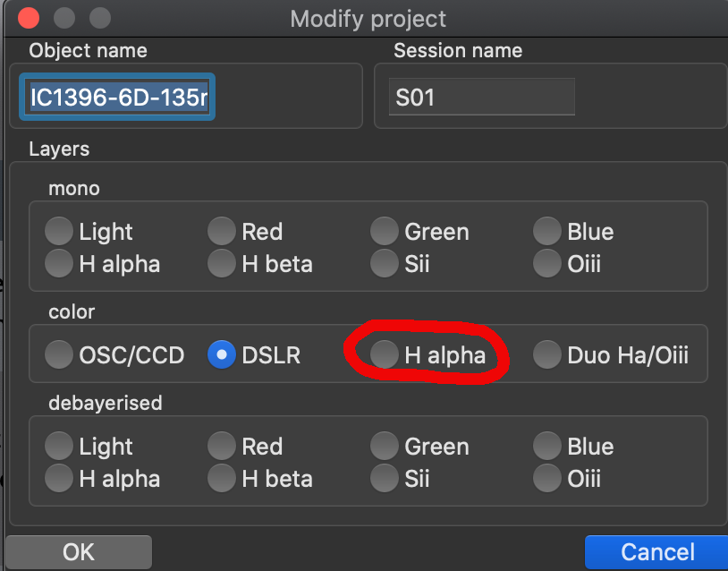Select the mono Green layer
The height and width of the screenshot is (571, 728).
tap(385, 232)
